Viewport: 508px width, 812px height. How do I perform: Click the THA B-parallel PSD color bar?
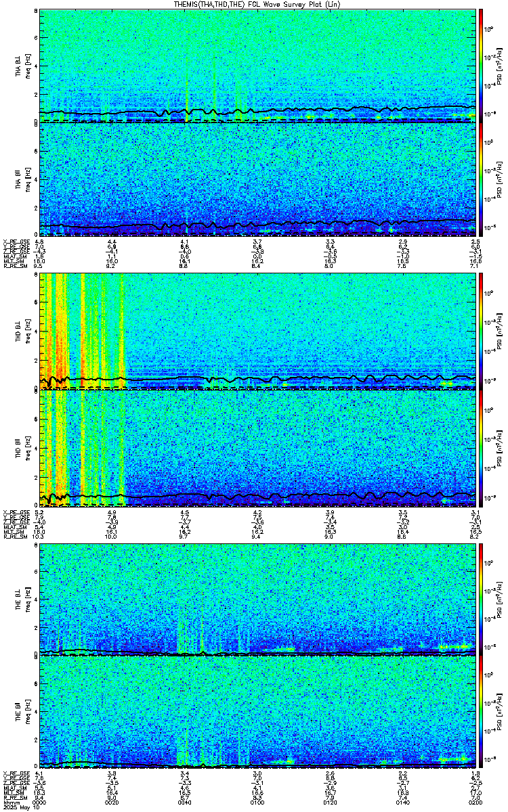point(481,179)
